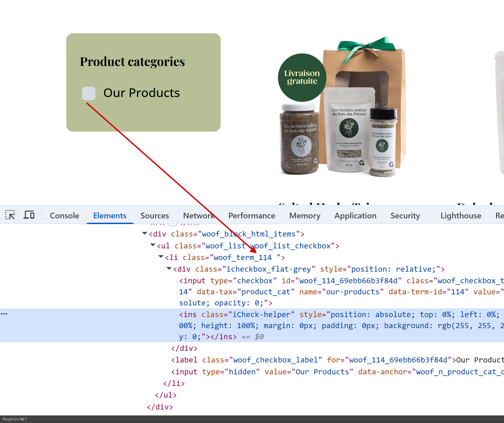Viewport: 504px width, 423px height.
Task: Open the Network panel tab
Action: [x=199, y=216]
